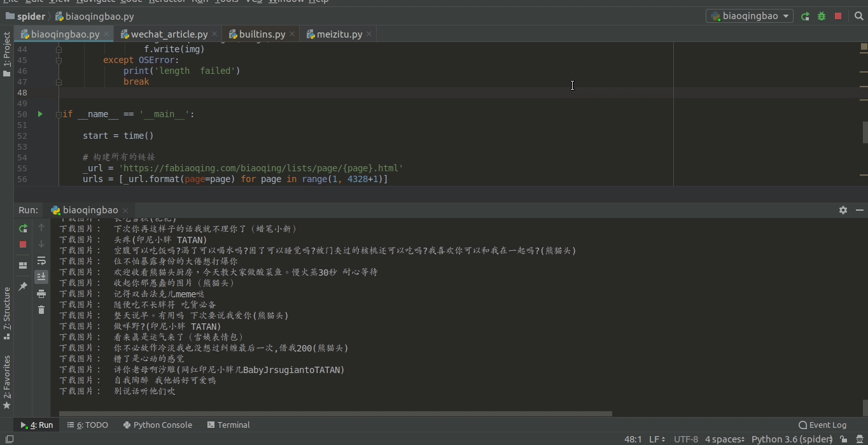Toggle tool window bars icon in status bar

point(9,439)
